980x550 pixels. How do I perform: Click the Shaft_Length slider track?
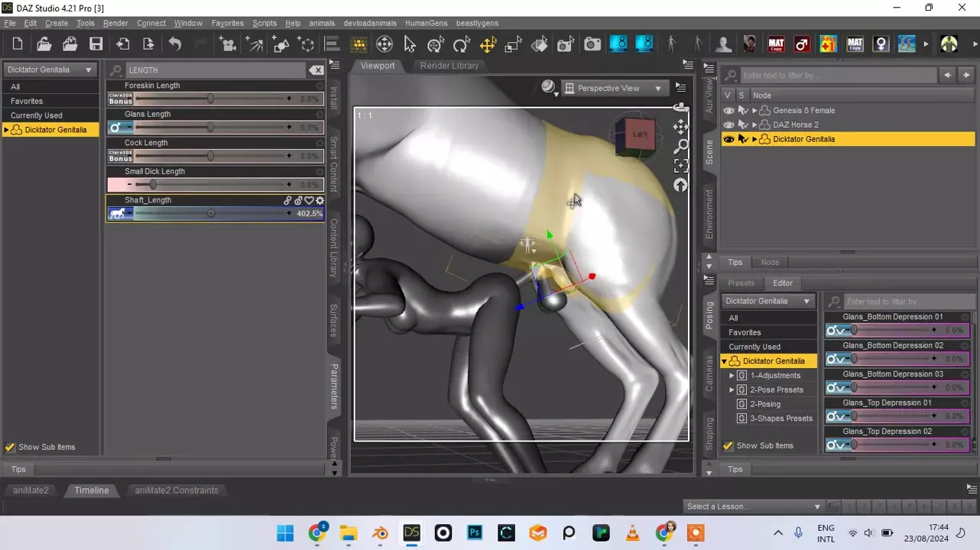(211, 214)
